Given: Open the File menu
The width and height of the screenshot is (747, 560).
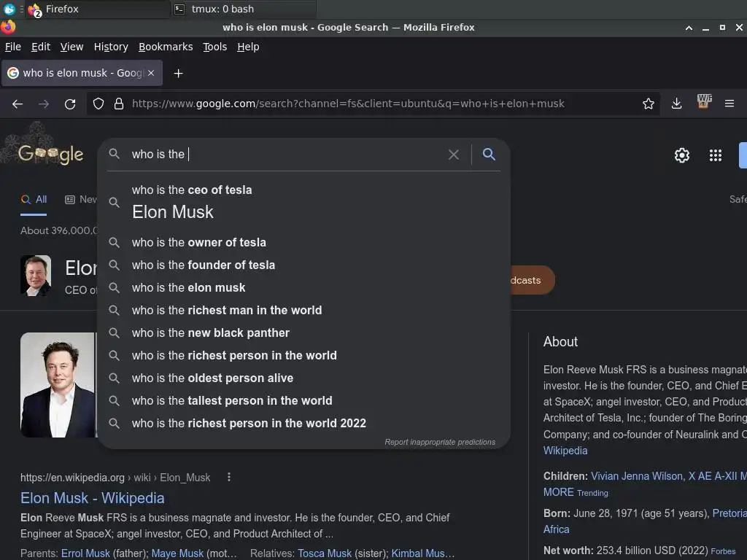Looking at the screenshot, I should pyautogui.click(x=13, y=47).
